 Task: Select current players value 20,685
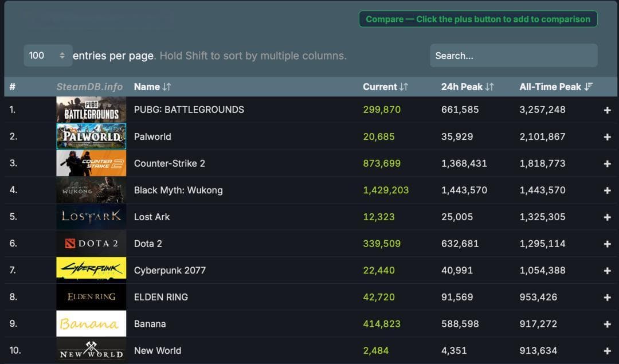379,136
